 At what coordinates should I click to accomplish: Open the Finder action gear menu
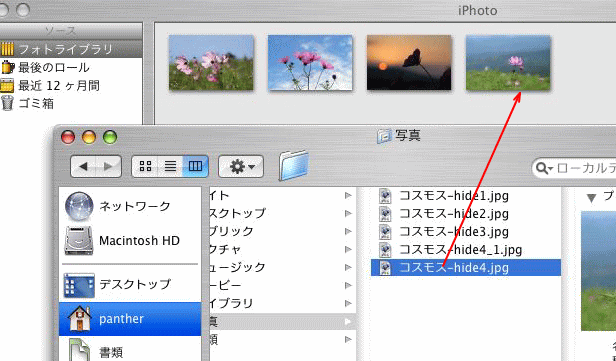pyautogui.click(x=241, y=167)
